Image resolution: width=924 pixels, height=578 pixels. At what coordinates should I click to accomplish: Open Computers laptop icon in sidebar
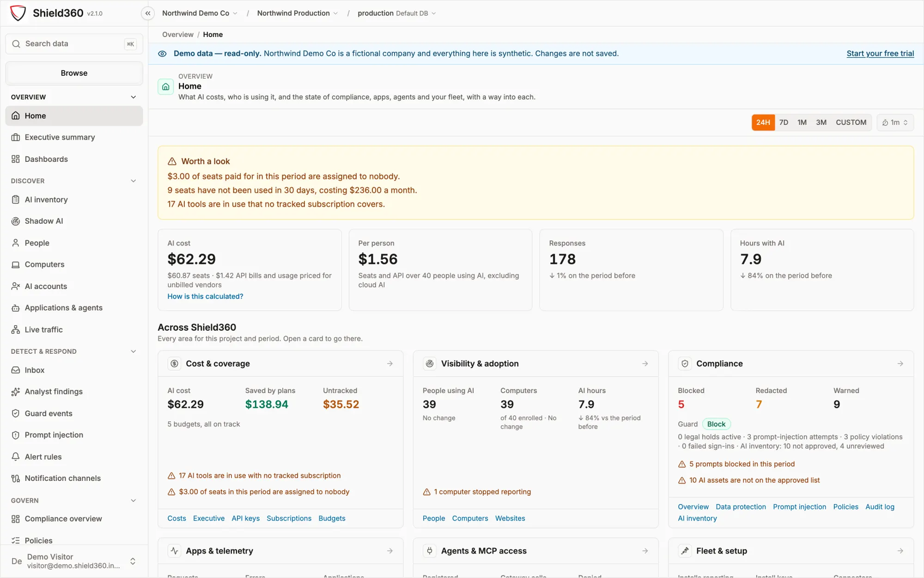(x=16, y=264)
